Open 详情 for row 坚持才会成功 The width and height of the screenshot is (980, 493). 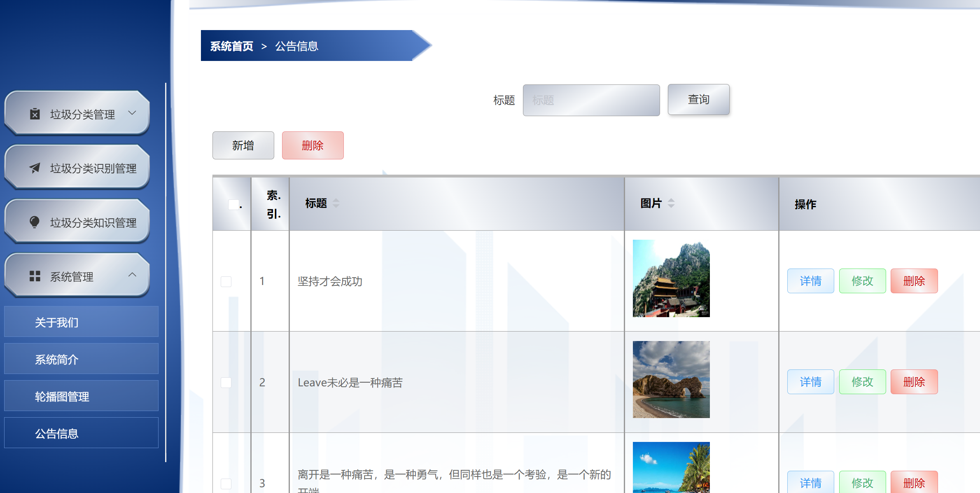point(811,281)
